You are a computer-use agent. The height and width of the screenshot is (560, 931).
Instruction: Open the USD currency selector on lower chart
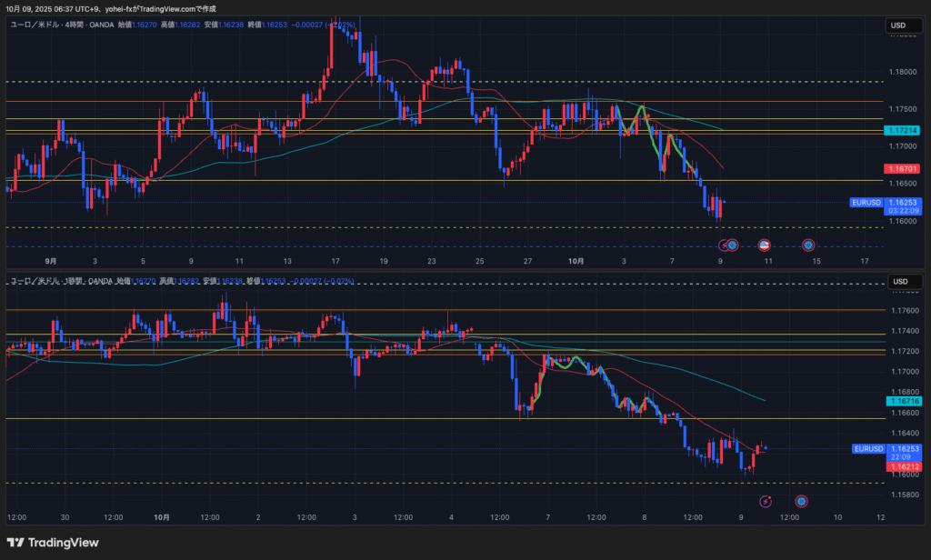pyautogui.click(x=898, y=281)
